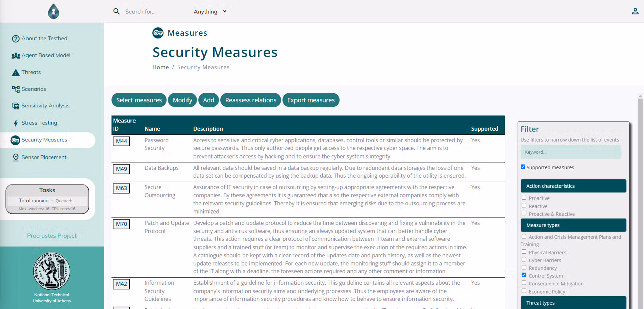Go to Threats section

tap(31, 72)
